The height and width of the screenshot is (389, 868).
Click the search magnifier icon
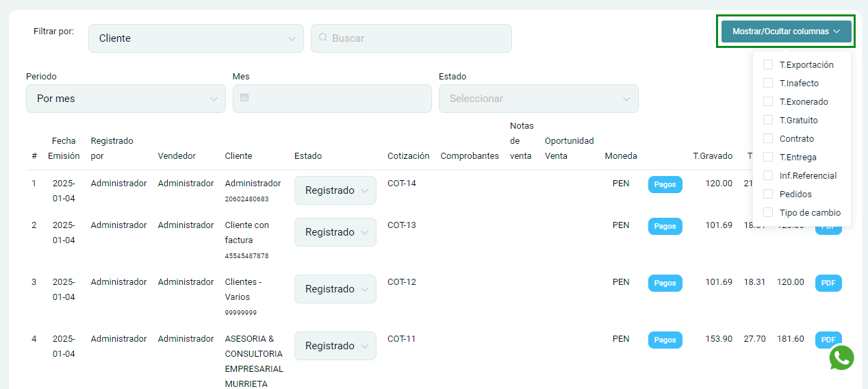[x=323, y=38]
